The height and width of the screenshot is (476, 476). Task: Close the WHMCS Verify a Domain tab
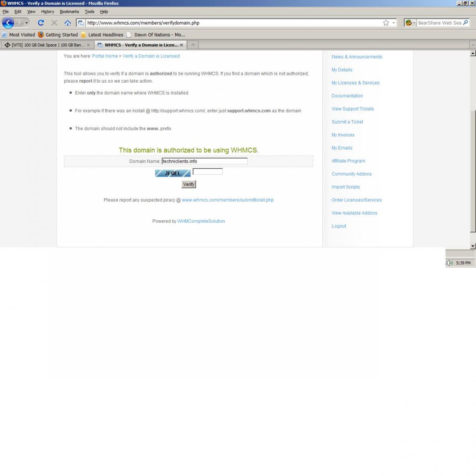[x=181, y=45]
